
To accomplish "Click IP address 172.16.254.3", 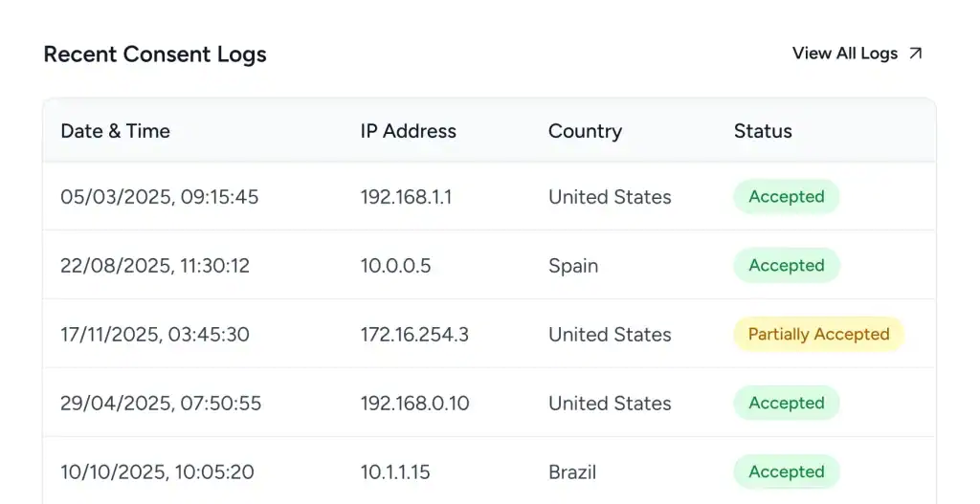I will [414, 334].
